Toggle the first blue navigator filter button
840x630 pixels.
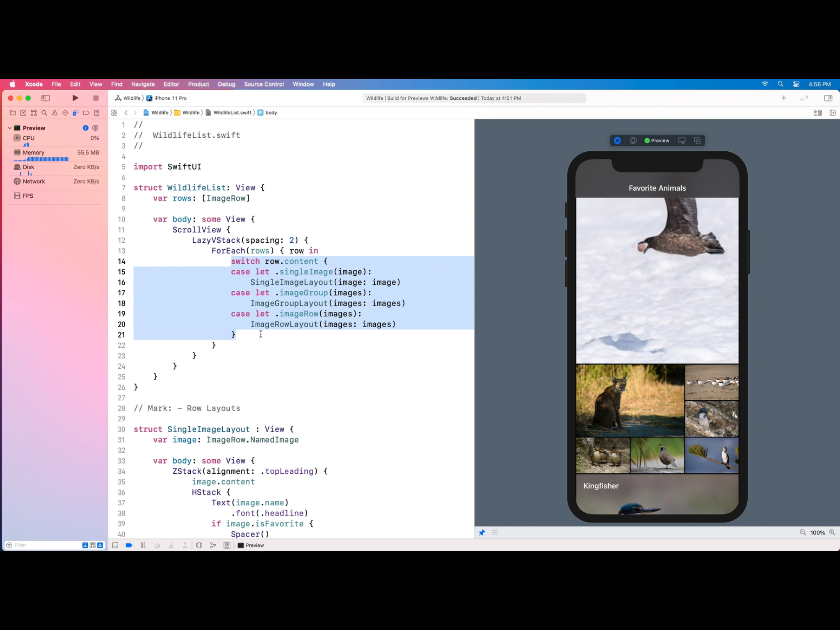click(x=85, y=545)
